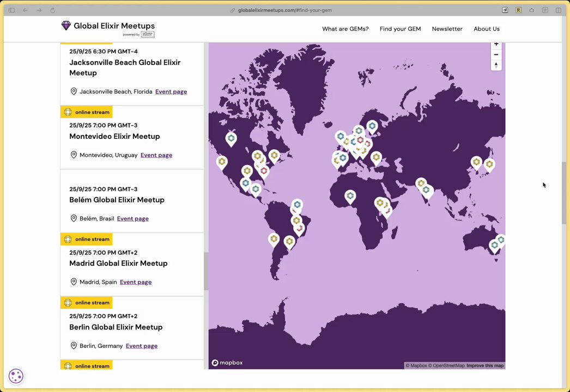Zoom in on the map
The height and width of the screenshot is (392, 570).
click(x=496, y=45)
